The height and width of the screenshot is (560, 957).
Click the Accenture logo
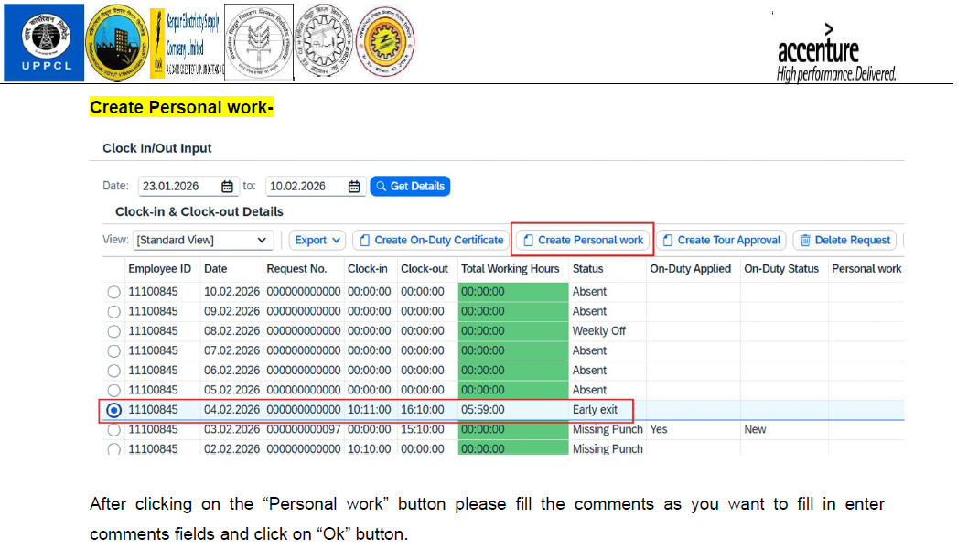point(835,55)
